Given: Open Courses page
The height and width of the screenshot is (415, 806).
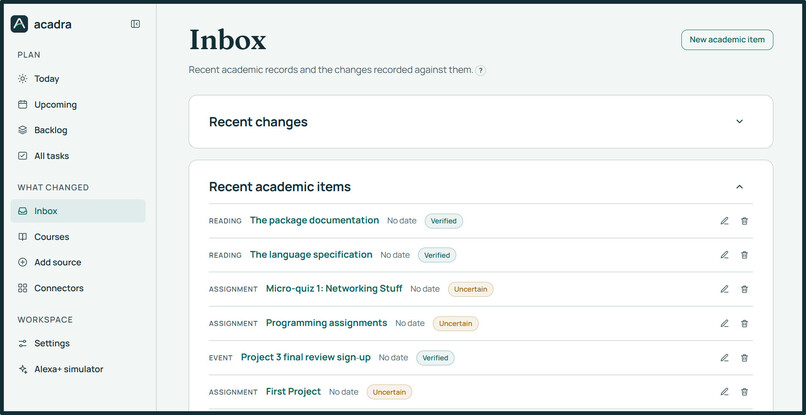Looking at the screenshot, I should coord(78,237).
